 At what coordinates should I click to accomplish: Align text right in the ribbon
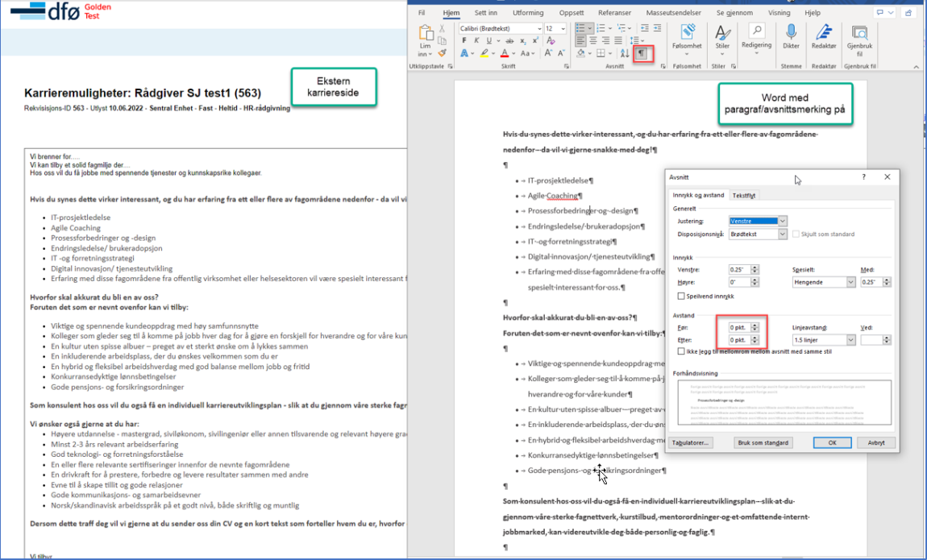pos(606,41)
